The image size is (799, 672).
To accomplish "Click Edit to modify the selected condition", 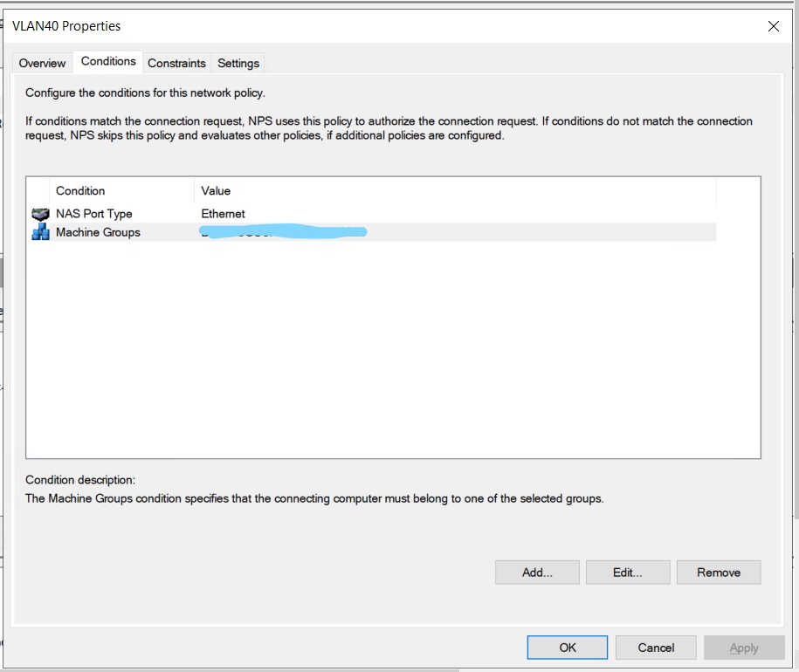I will 627,572.
